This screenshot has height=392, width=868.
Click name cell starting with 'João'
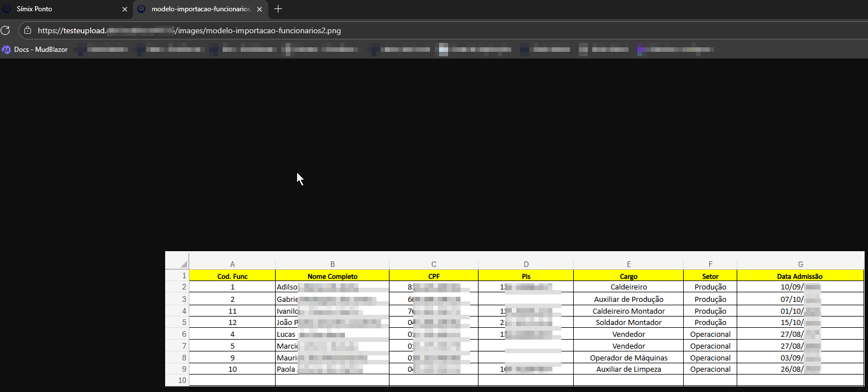click(333, 322)
